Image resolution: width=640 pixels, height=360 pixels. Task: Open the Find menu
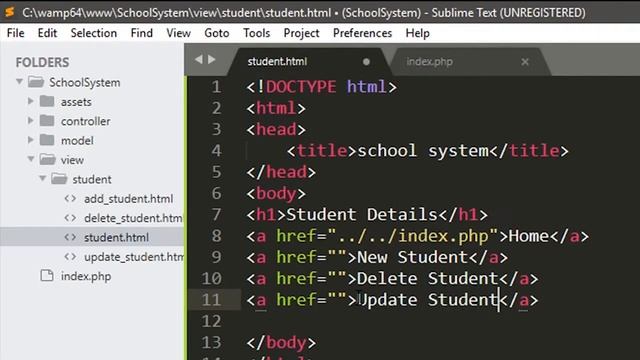(142, 33)
